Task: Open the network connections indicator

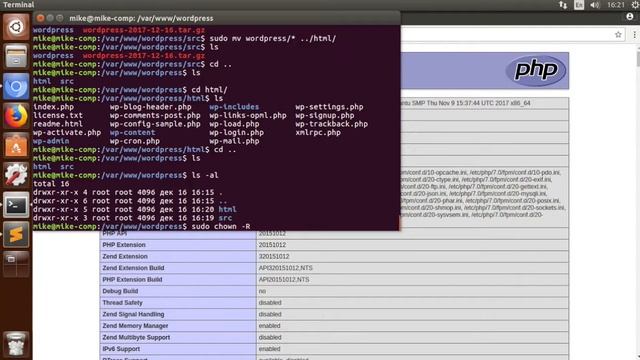Action: tap(563, 5)
